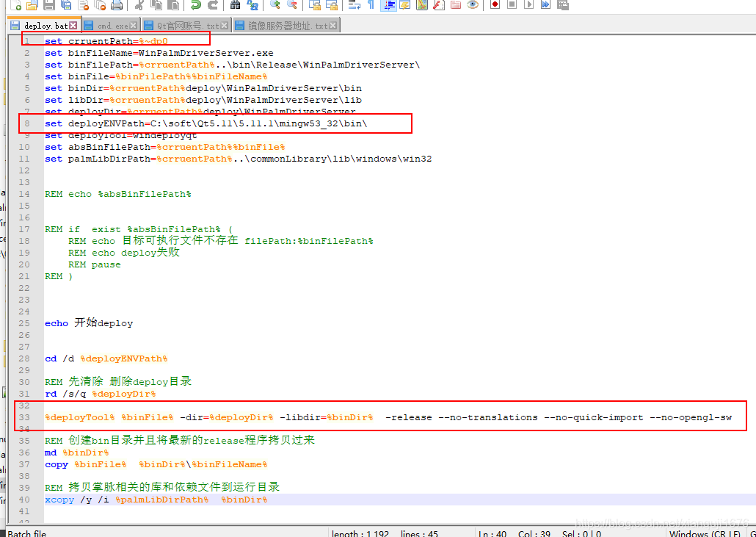Viewport: 756px width, 537px height.
Task: Create a new file from the toolbar
Action: tap(15, 5)
